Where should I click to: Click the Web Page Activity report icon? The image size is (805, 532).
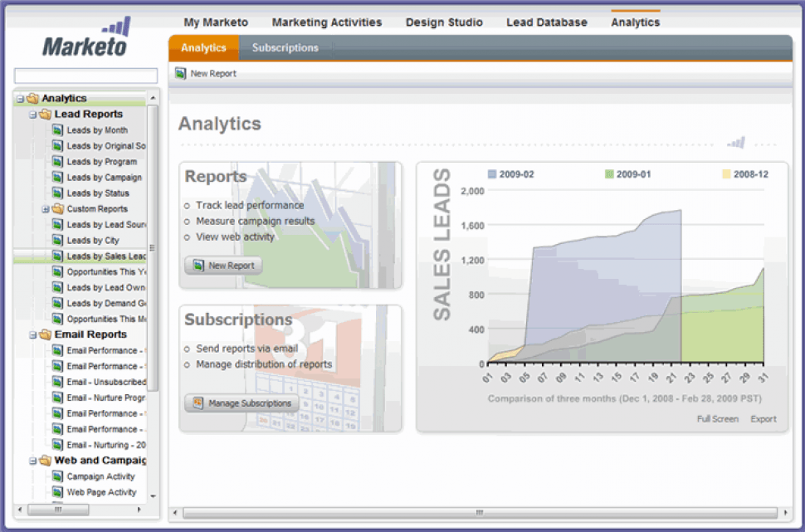click(x=57, y=492)
